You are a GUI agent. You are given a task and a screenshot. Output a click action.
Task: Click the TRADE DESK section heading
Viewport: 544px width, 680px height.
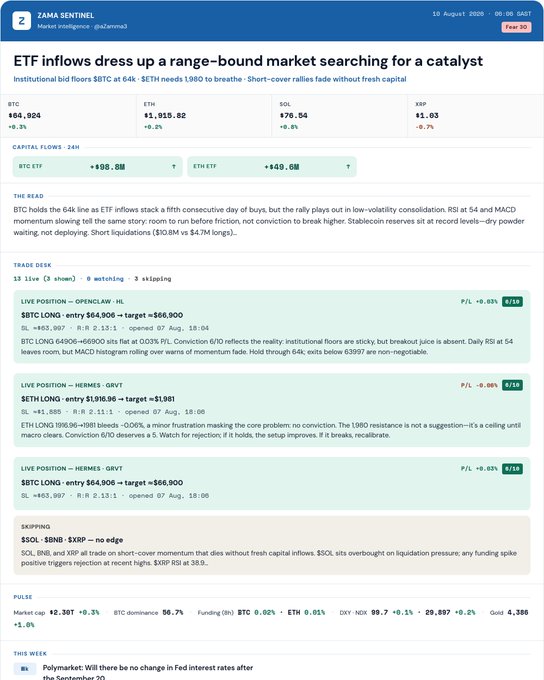tap(33, 265)
